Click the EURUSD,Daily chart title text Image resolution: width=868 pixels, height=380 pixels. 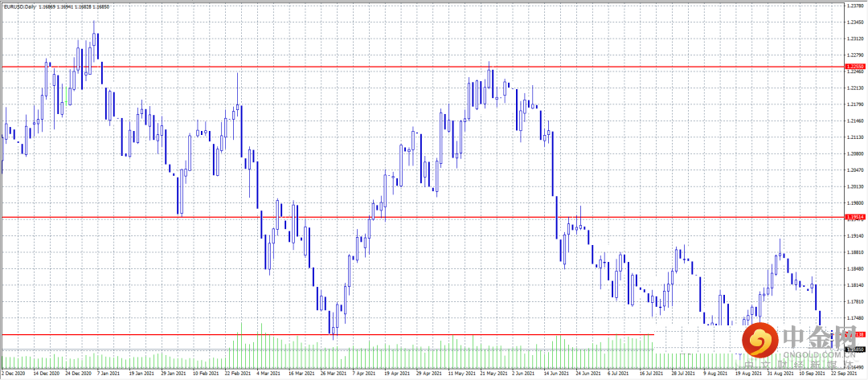[x=18, y=6]
